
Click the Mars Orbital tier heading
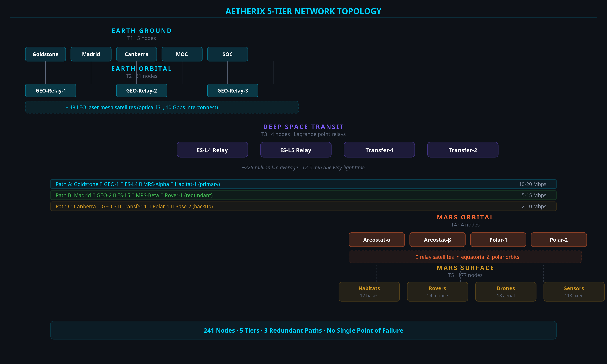(x=465, y=217)
